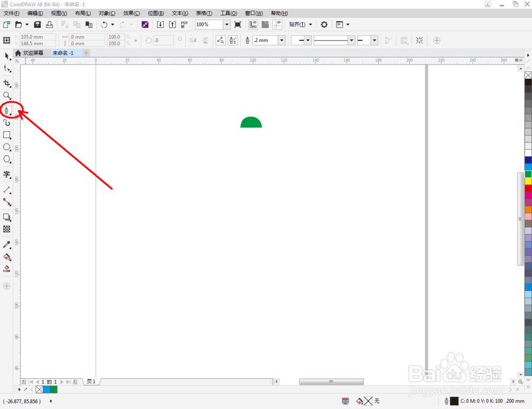Click the no-color swatch in palette
This screenshot has height=409, width=532.
coord(528,75)
